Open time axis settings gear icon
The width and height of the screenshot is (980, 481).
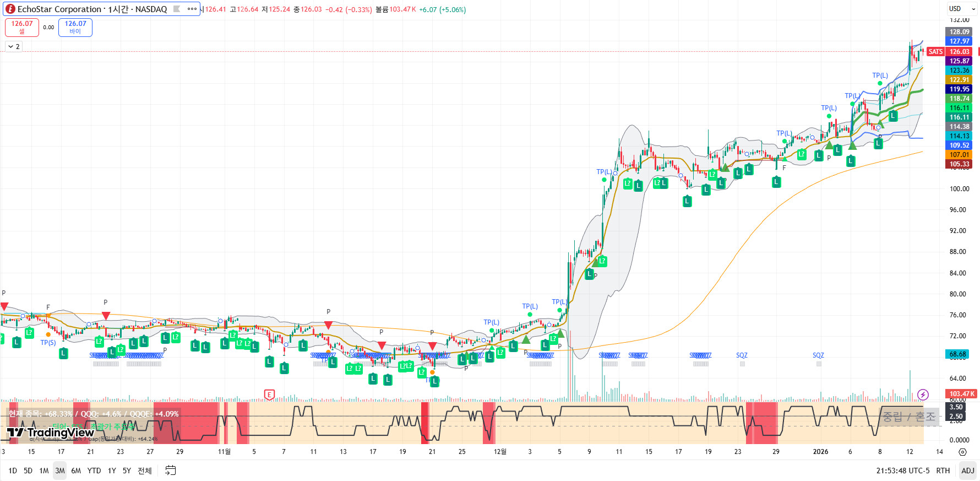tap(962, 452)
